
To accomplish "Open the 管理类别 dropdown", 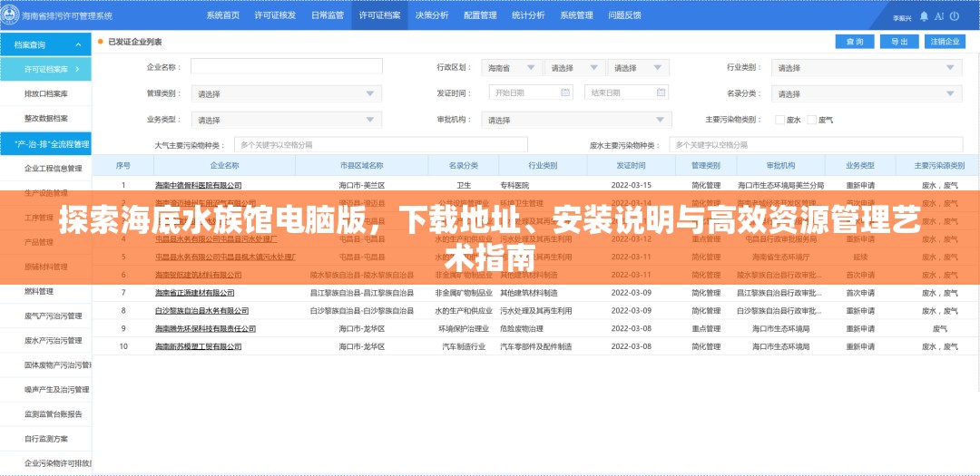I will 286,93.
